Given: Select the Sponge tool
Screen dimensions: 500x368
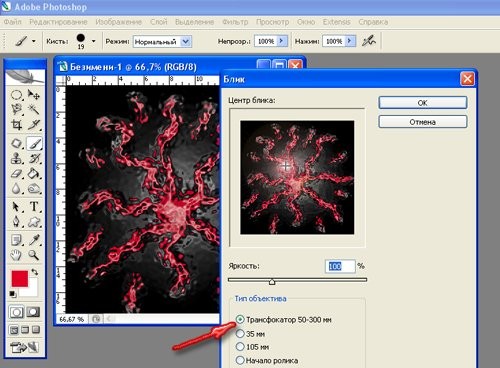Looking at the screenshot, I should tap(34, 189).
